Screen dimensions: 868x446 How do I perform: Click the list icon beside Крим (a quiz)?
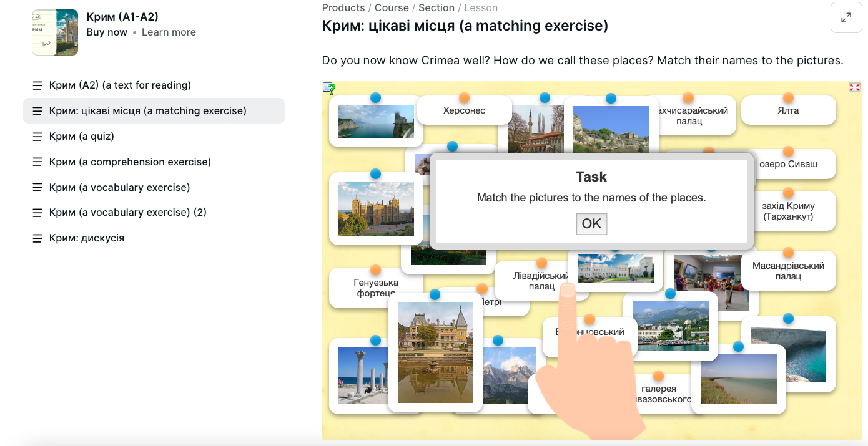37,136
